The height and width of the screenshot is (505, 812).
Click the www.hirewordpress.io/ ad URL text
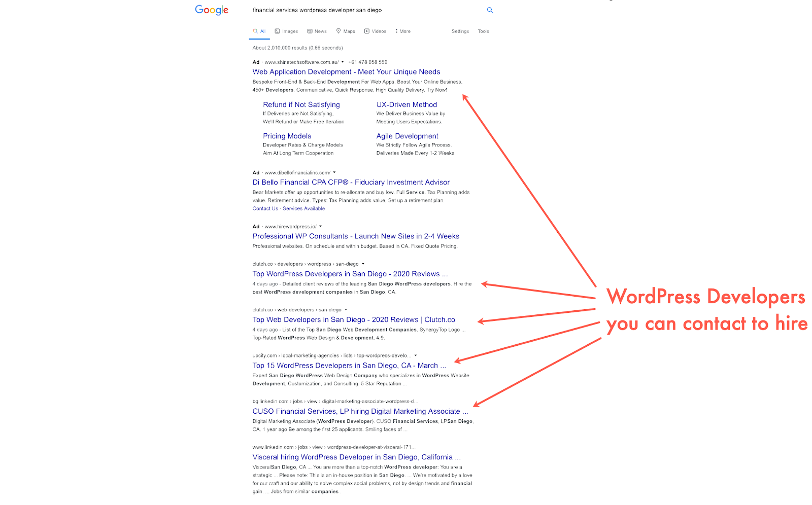point(290,227)
